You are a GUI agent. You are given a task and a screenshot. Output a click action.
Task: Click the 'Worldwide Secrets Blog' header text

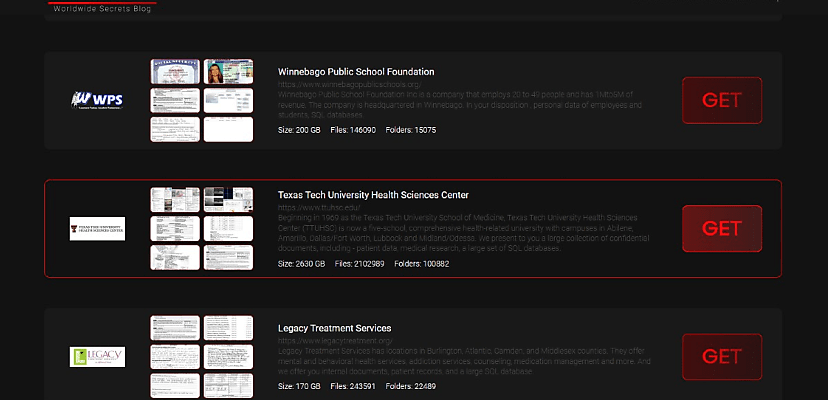tap(102, 9)
